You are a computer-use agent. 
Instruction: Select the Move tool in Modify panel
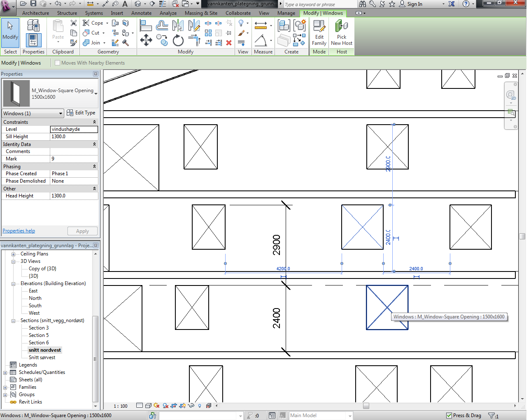click(x=146, y=40)
